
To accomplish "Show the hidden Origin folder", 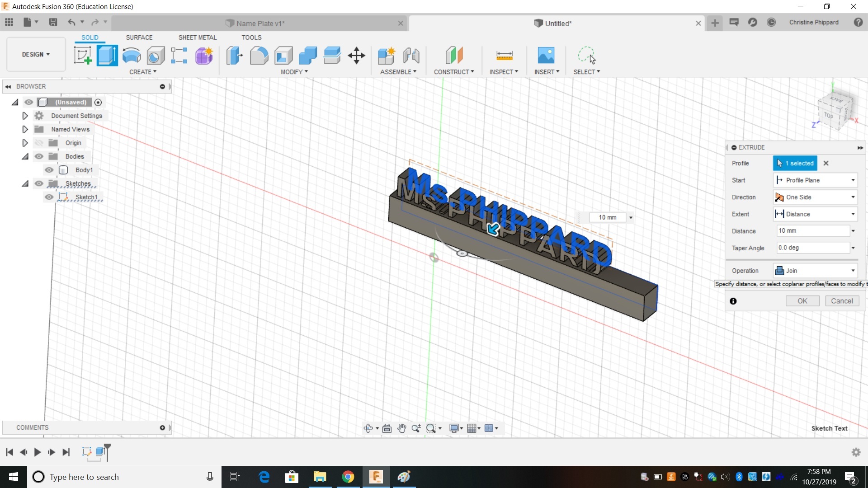I will pyautogui.click(x=39, y=143).
